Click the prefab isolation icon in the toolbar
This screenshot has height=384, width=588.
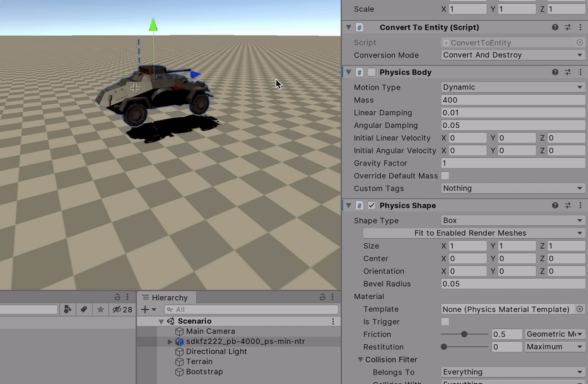68,309
